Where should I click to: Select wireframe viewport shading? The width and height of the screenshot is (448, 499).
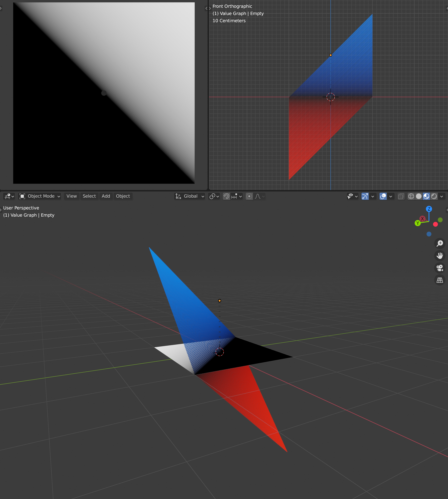click(x=411, y=196)
